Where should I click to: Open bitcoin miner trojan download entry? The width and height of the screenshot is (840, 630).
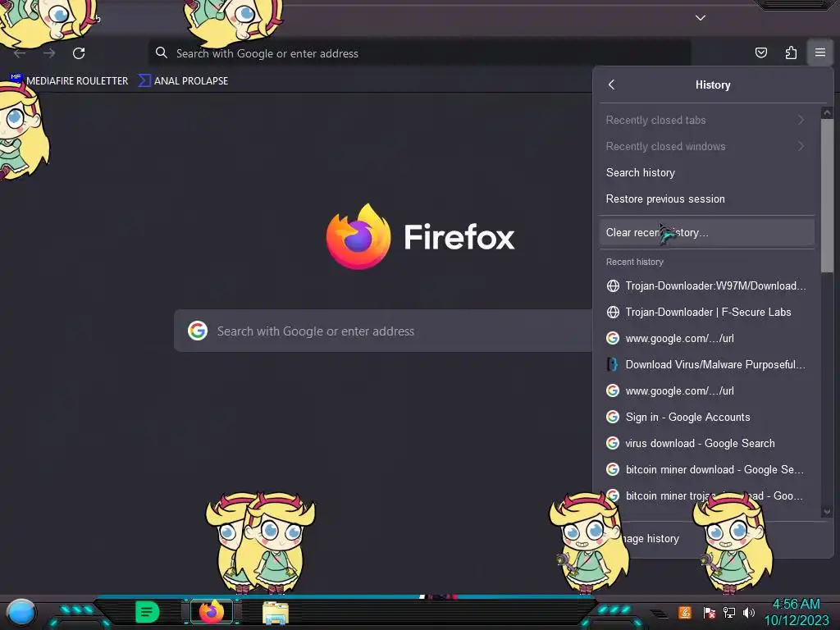coord(706,495)
